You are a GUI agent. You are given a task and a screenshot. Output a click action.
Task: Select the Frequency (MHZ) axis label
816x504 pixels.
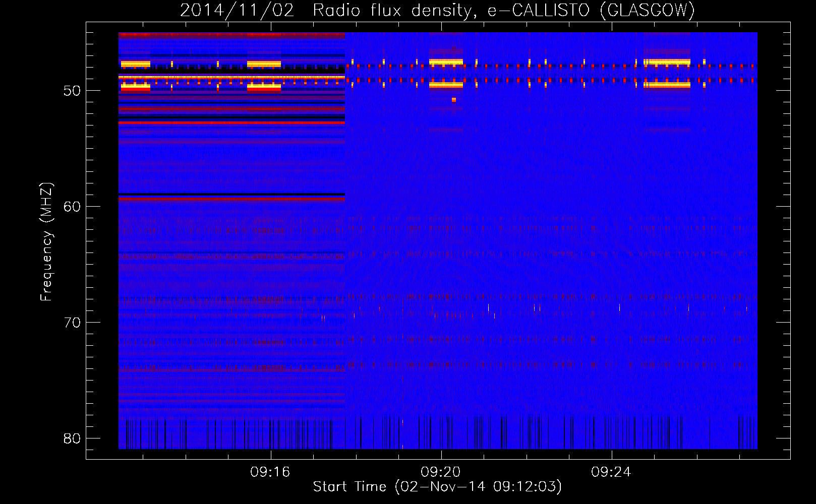[46, 241]
